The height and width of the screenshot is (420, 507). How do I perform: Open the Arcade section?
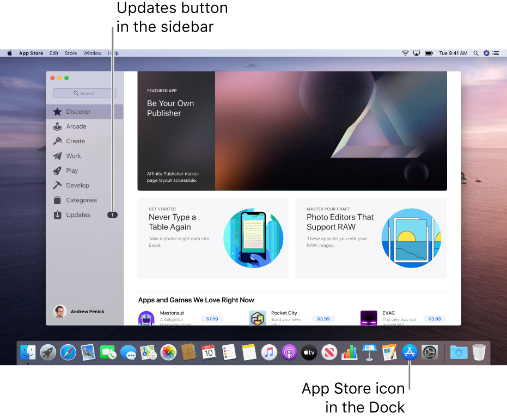pos(84,126)
